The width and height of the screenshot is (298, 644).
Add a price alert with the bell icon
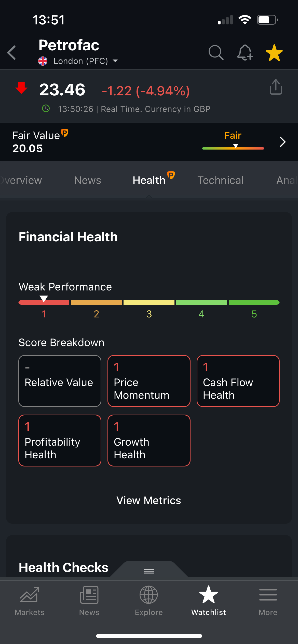245,53
